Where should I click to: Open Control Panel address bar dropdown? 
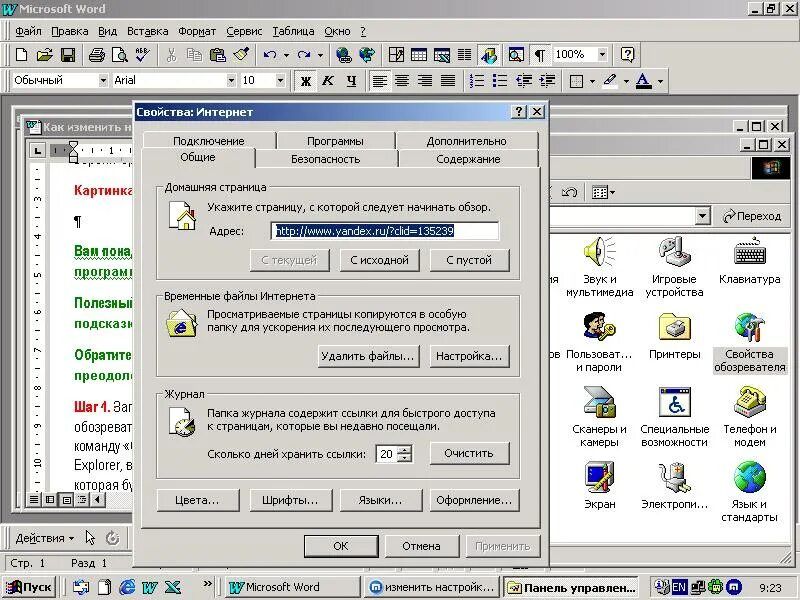pos(703,216)
